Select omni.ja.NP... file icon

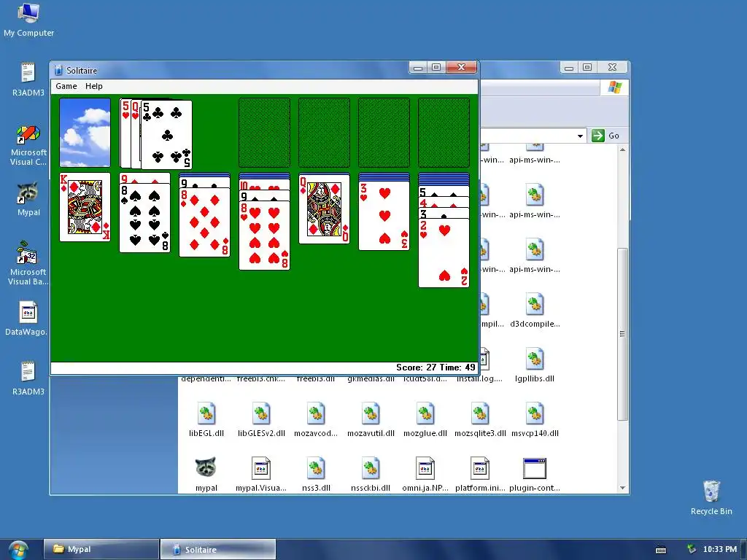(x=425, y=475)
